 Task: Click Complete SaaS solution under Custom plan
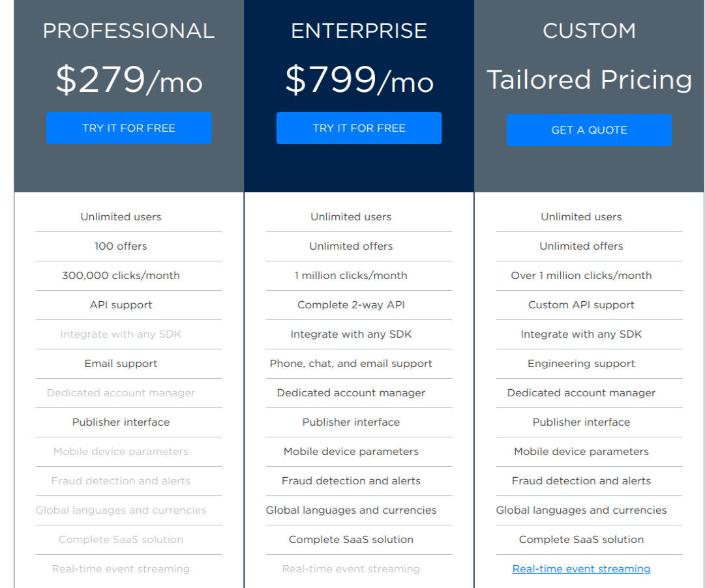point(580,539)
